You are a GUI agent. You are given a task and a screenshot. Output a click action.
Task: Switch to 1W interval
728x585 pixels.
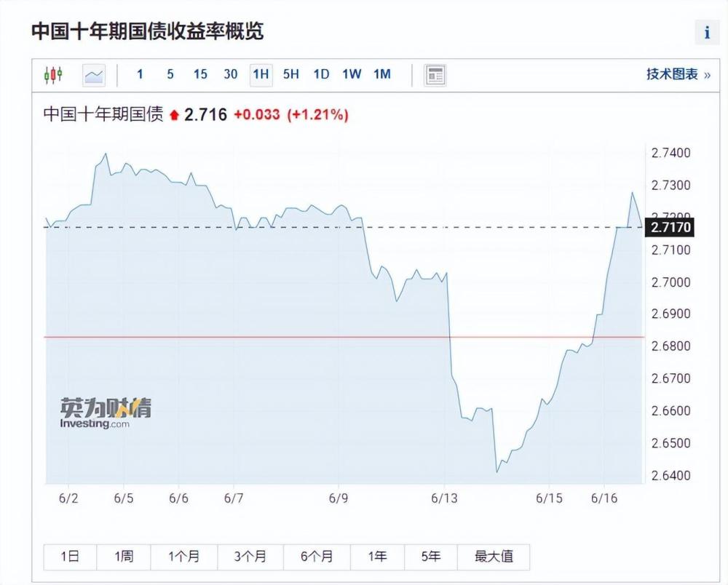(x=352, y=74)
